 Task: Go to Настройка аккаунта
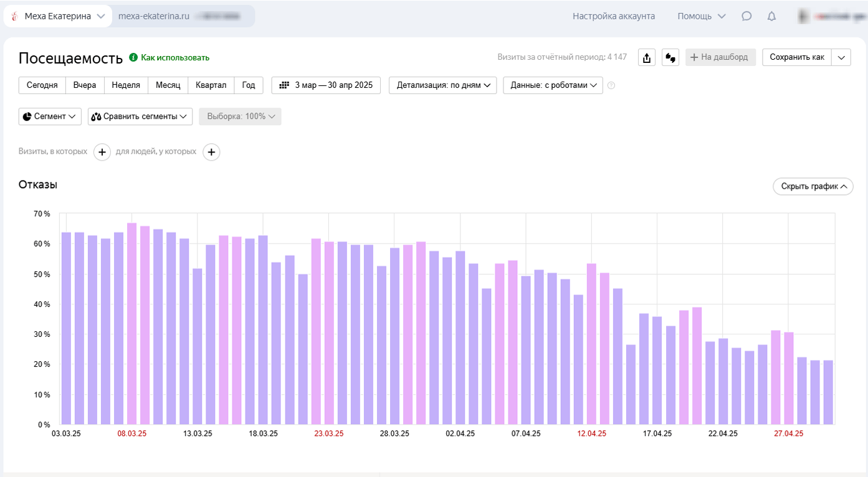pyautogui.click(x=614, y=16)
